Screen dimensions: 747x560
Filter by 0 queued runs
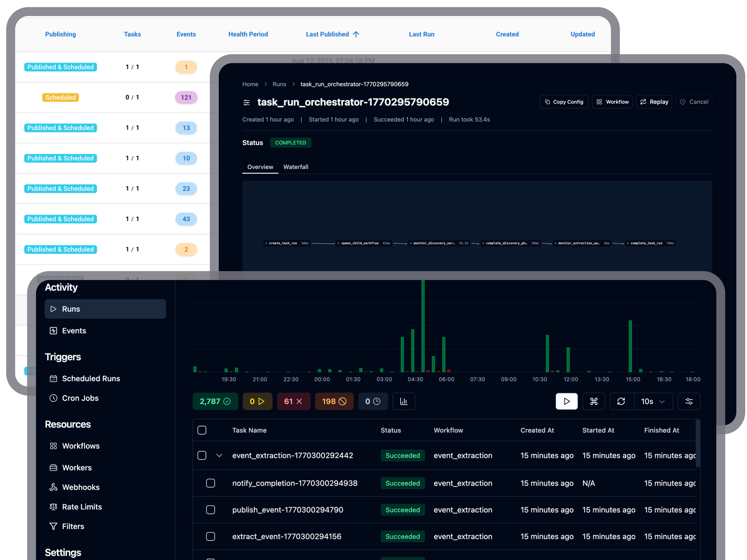pos(373,401)
